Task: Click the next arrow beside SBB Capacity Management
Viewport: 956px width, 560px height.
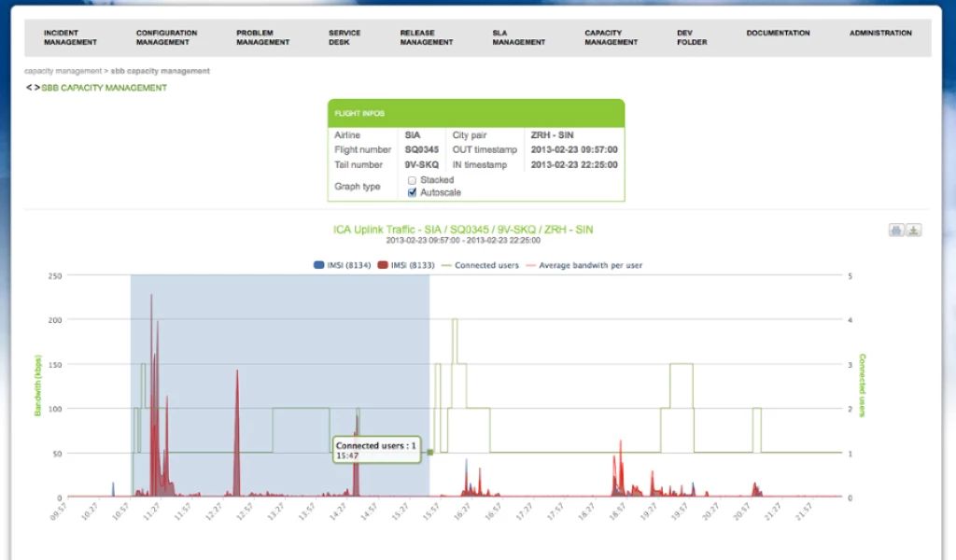Action: coord(37,88)
